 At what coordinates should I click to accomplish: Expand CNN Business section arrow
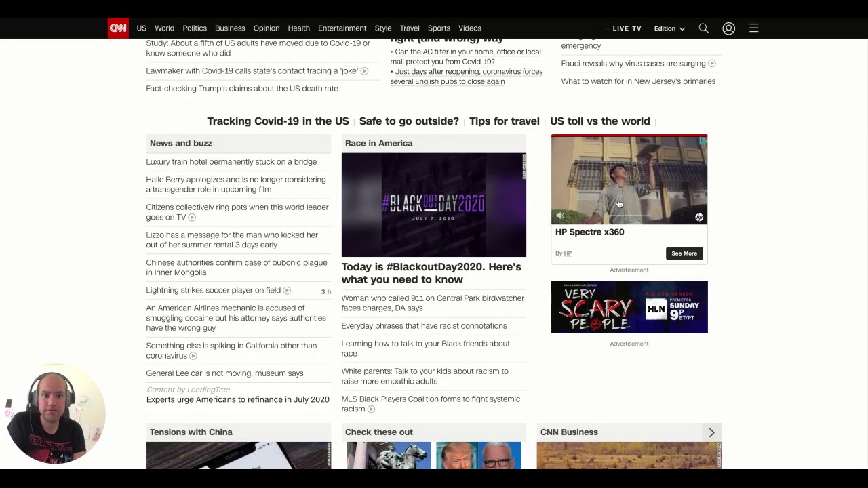(711, 432)
